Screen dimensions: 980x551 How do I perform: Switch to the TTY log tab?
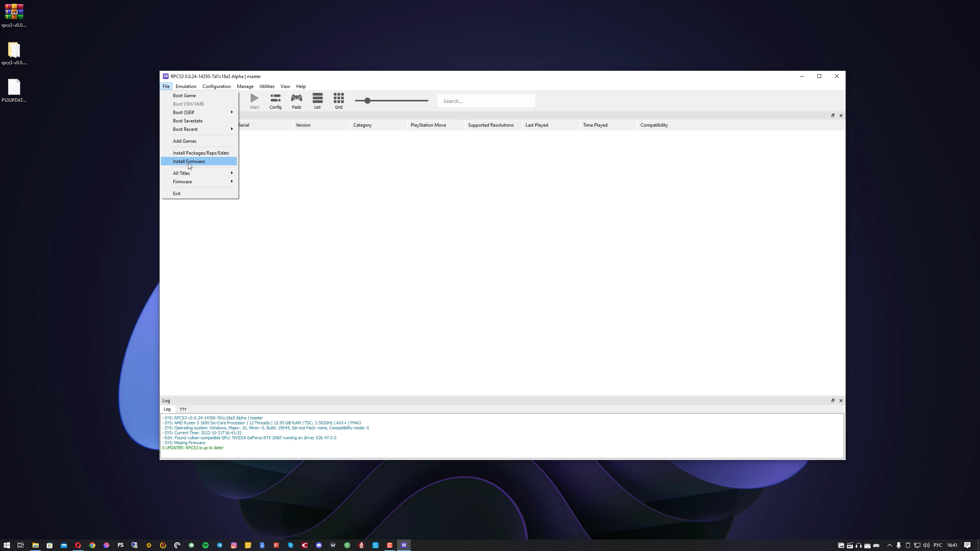pyautogui.click(x=183, y=409)
